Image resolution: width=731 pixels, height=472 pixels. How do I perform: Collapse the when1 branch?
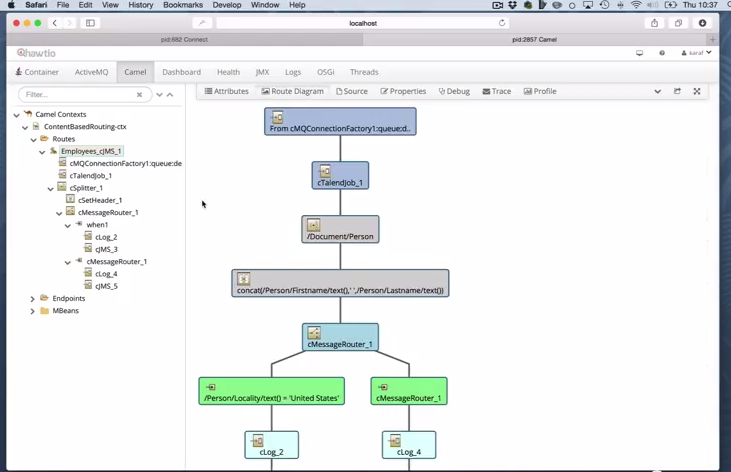tap(68, 225)
